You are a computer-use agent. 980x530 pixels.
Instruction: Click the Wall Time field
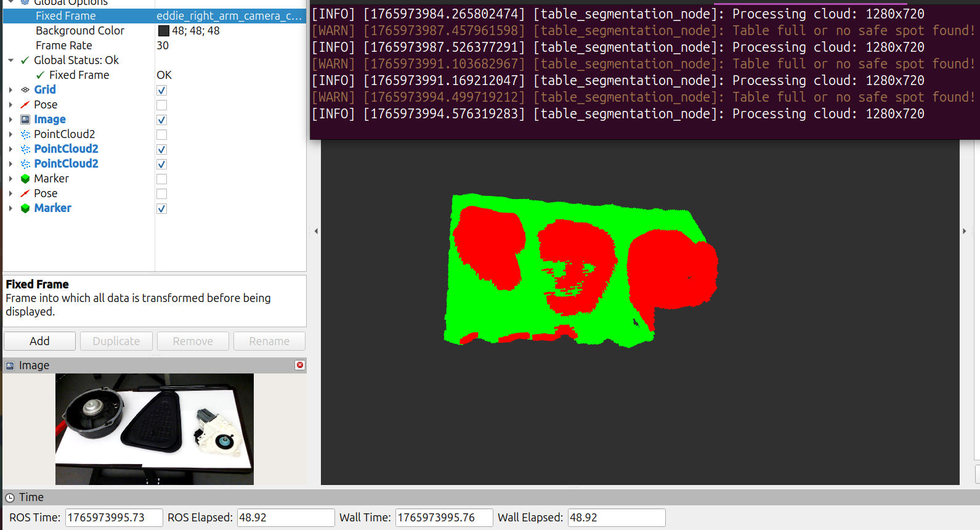click(444, 518)
